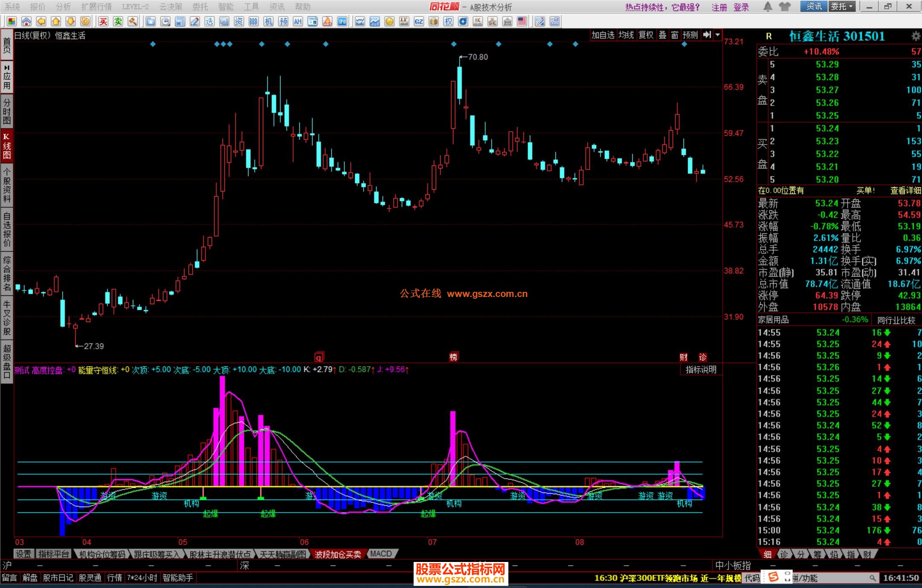922x588 pixels.
Task: Toggle 均线 moving average display
Action: [626, 35]
